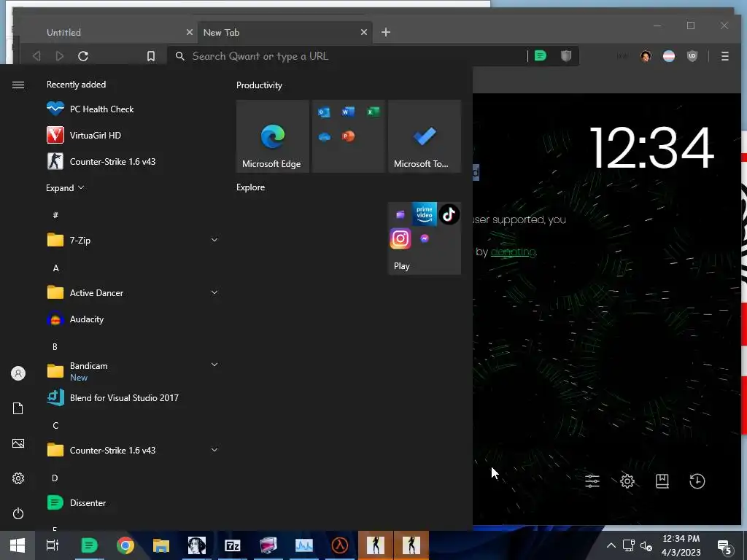Click the Power icon in Start
Viewport: 747px width, 560px height.
pyautogui.click(x=18, y=513)
